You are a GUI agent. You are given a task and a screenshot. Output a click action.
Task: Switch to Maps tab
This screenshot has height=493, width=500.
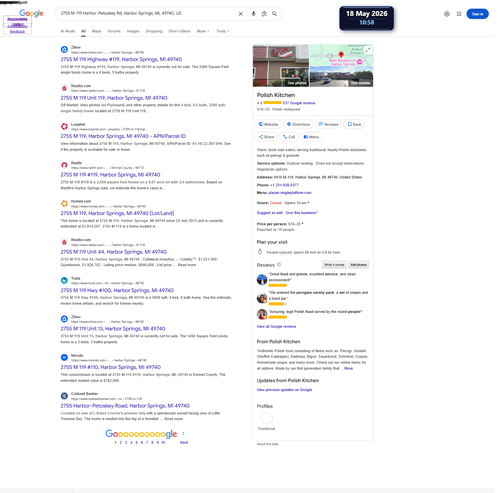click(97, 31)
